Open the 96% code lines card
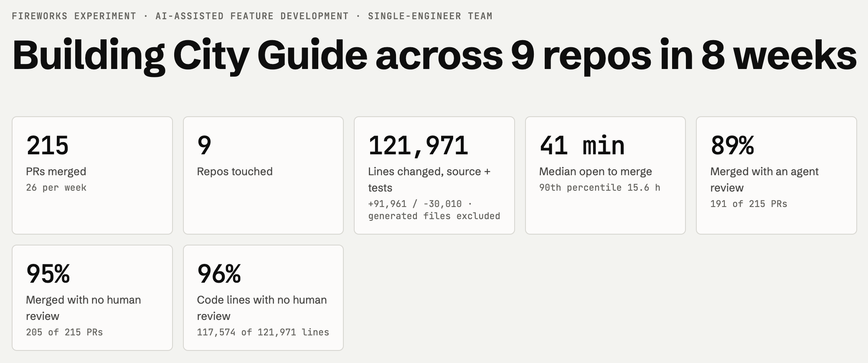The image size is (868, 363). pyautogui.click(x=263, y=298)
